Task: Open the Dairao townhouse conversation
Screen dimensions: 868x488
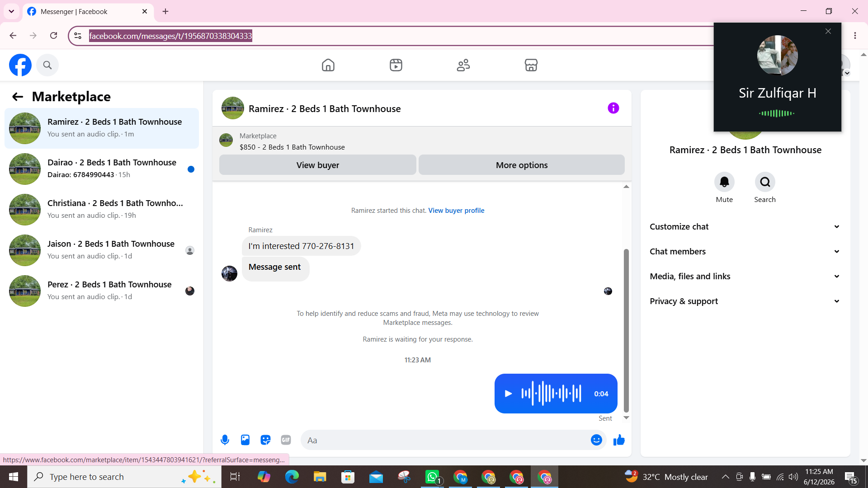Action: (x=102, y=169)
